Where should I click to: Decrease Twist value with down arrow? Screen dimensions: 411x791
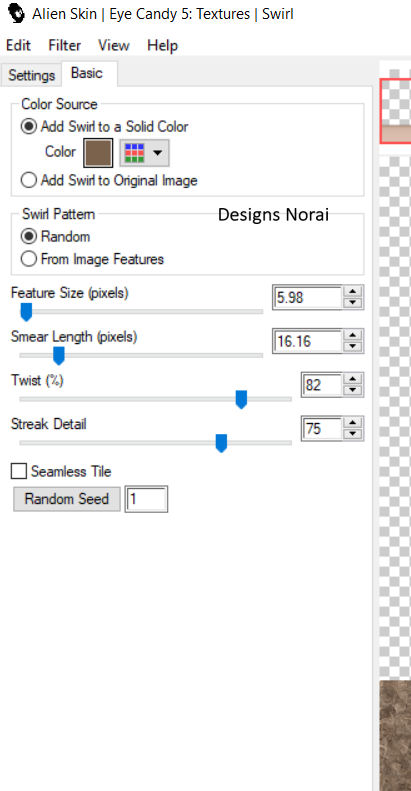[354, 390]
